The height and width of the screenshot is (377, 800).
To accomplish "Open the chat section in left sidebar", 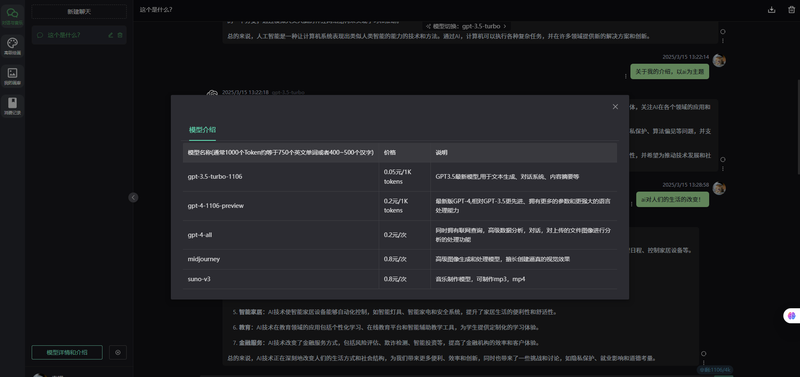I will (x=12, y=15).
